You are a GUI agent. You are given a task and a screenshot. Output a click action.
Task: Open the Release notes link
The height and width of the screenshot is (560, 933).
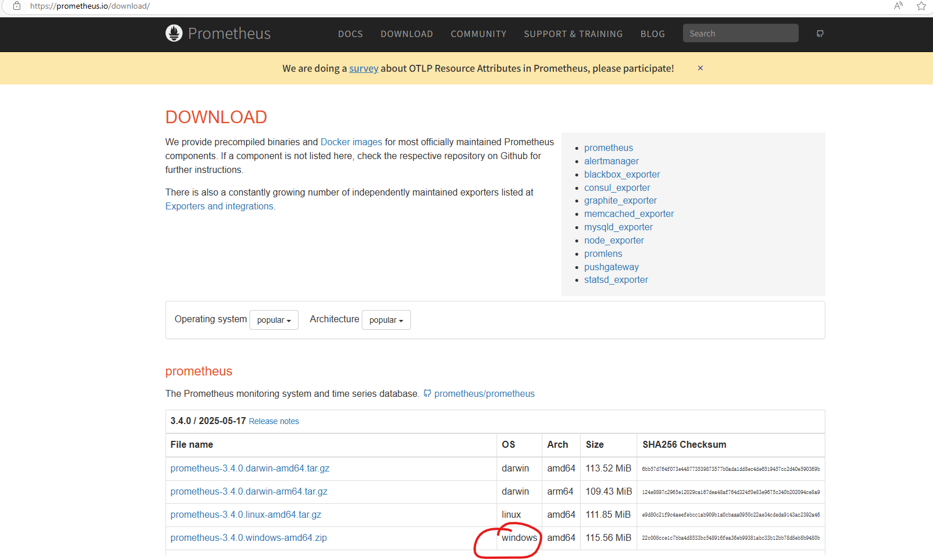pos(274,421)
